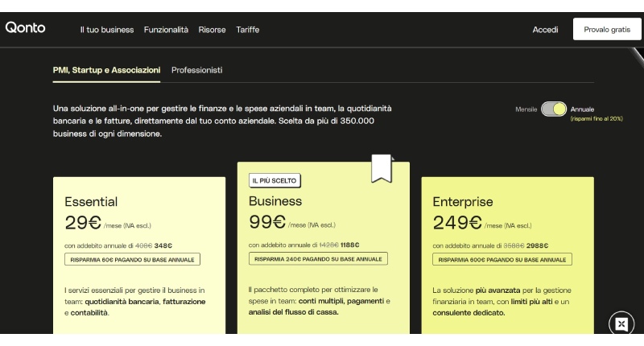Click the IL PIÙ SCELTO badge

coord(273,181)
